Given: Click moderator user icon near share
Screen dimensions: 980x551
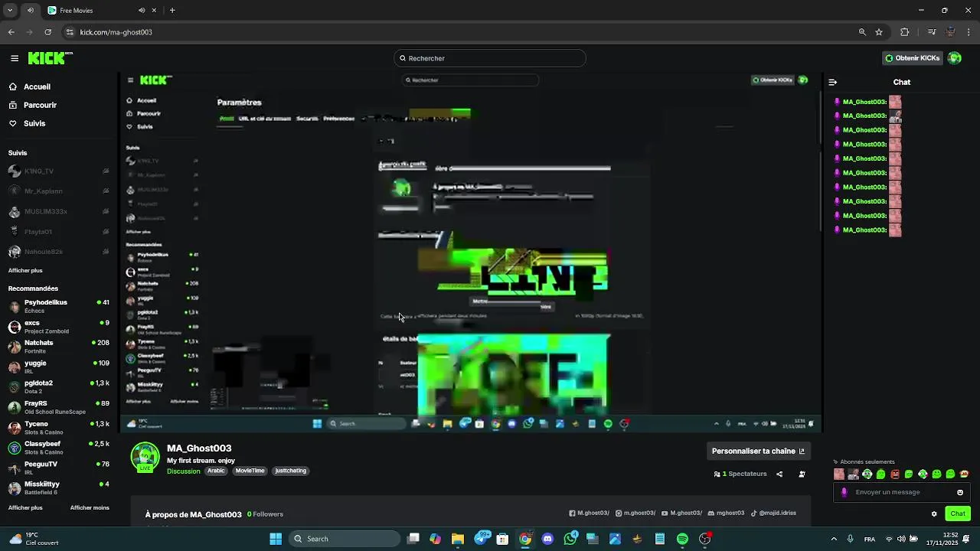Looking at the screenshot, I should [x=802, y=474].
